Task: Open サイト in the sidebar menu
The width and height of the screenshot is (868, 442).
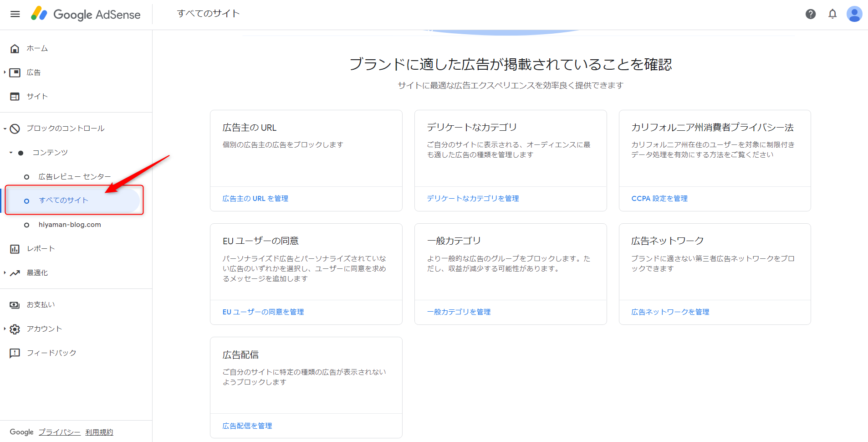Action: [x=37, y=97]
